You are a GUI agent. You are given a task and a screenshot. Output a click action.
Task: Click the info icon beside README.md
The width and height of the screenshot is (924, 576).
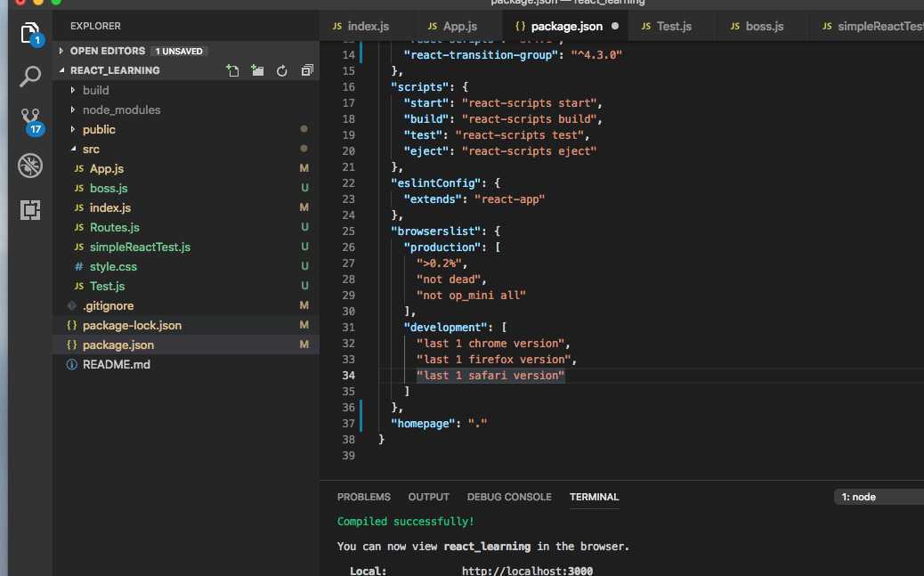72,364
